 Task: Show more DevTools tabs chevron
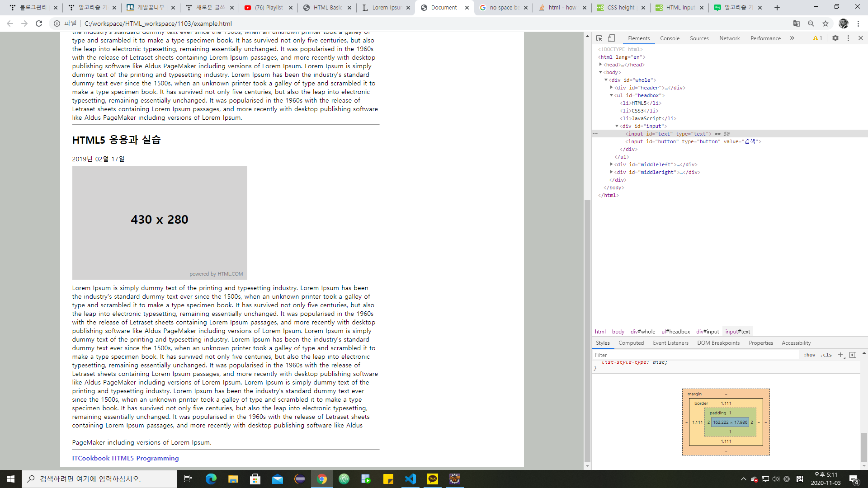792,38
